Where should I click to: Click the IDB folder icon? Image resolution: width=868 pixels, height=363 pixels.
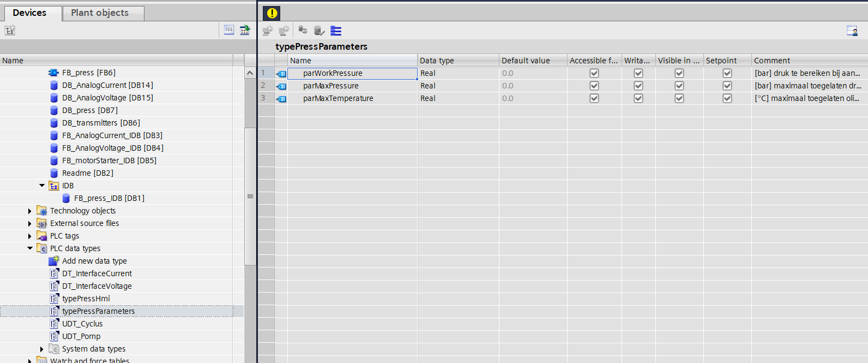coord(54,186)
